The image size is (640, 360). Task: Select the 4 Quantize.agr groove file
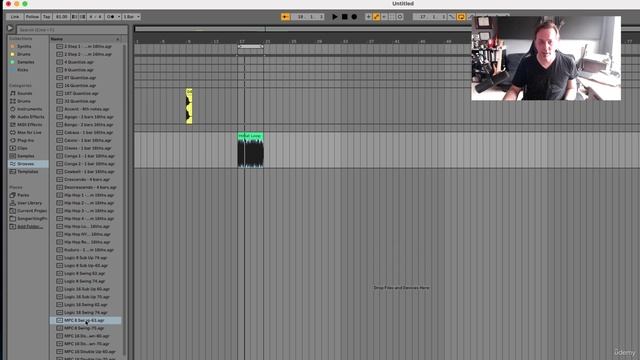[79, 62]
